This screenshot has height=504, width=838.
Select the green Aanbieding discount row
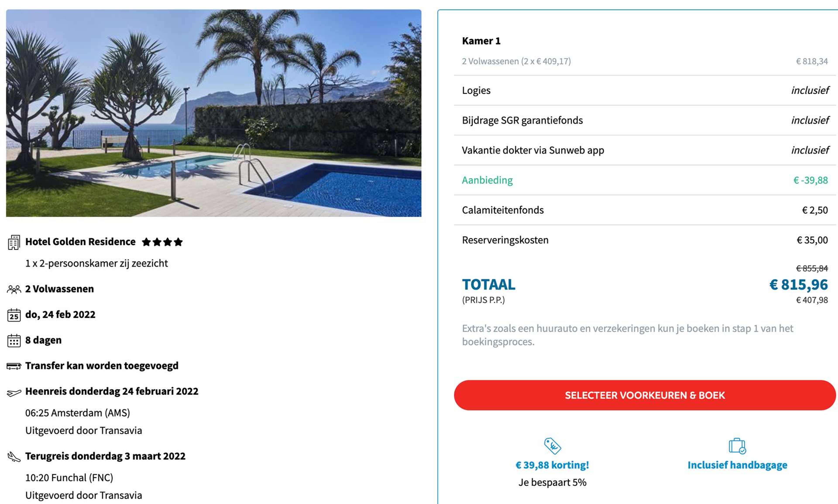[x=645, y=180]
